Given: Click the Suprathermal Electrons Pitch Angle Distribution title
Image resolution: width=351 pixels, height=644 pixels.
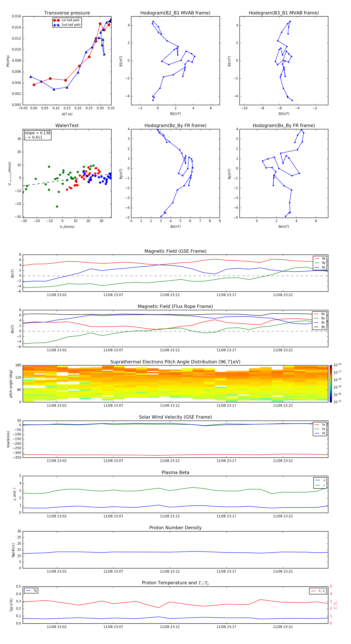Looking at the screenshot, I should point(175,362).
